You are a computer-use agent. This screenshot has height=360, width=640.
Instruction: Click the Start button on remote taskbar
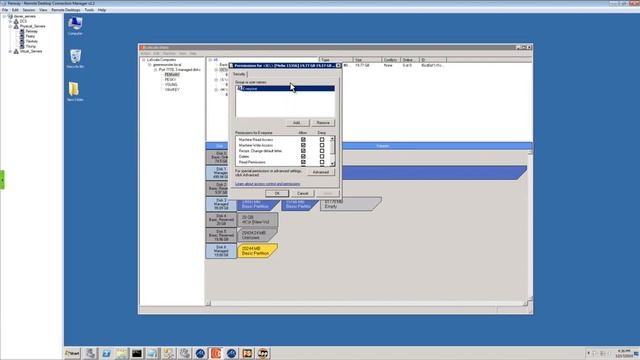click(x=72, y=353)
